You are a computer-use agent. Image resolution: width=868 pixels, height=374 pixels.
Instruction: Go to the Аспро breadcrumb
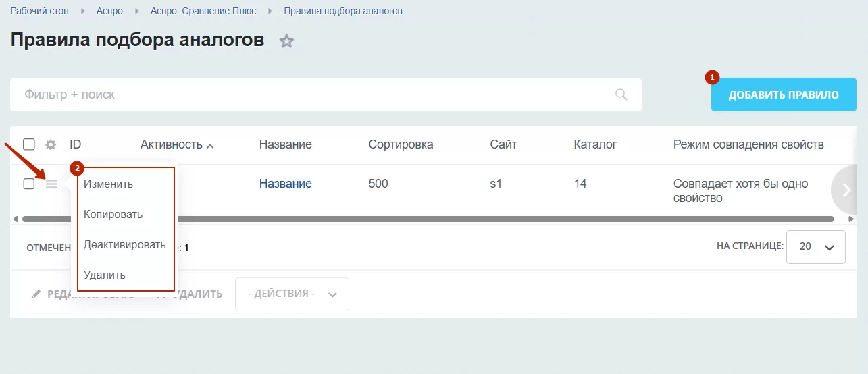[x=109, y=11]
